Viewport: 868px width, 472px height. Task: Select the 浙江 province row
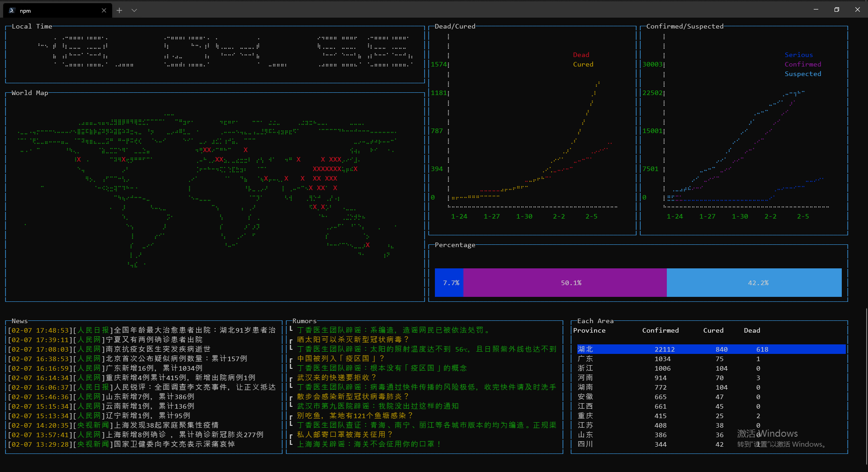(x=711, y=368)
